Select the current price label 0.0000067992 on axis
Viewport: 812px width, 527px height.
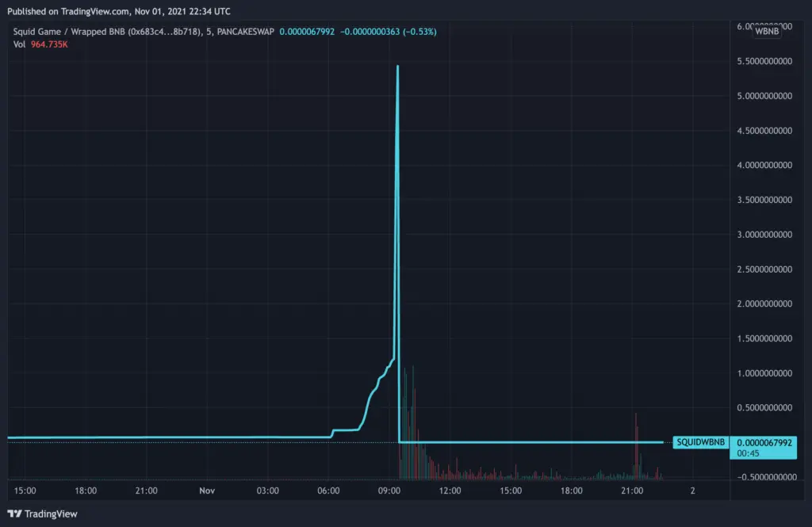pos(764,442)
